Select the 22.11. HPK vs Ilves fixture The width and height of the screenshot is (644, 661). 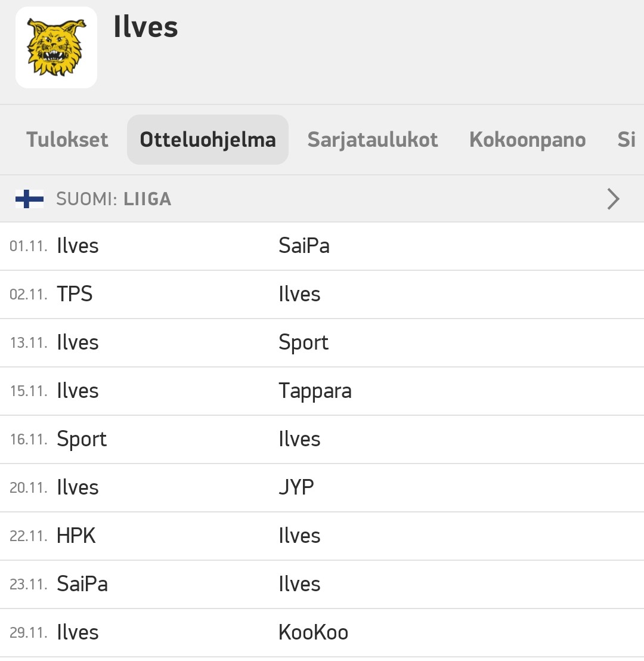pos(322,536)
